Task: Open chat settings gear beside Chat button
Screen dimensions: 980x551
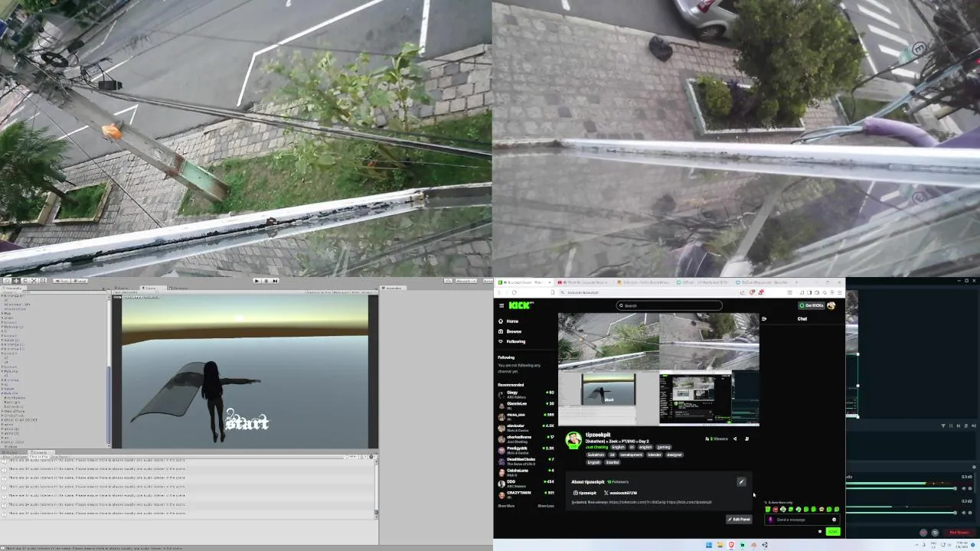Action: click(820, 531)
